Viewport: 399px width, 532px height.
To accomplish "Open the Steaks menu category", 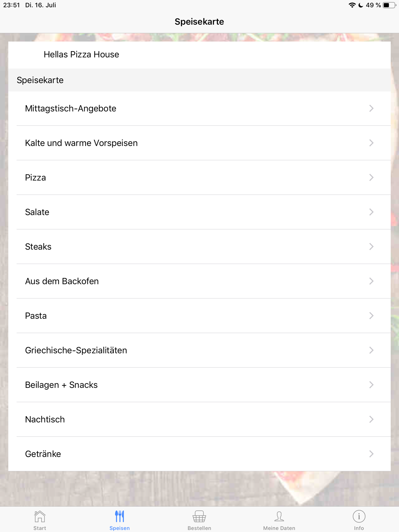I will pyautogui.click(x=199, y=247).
